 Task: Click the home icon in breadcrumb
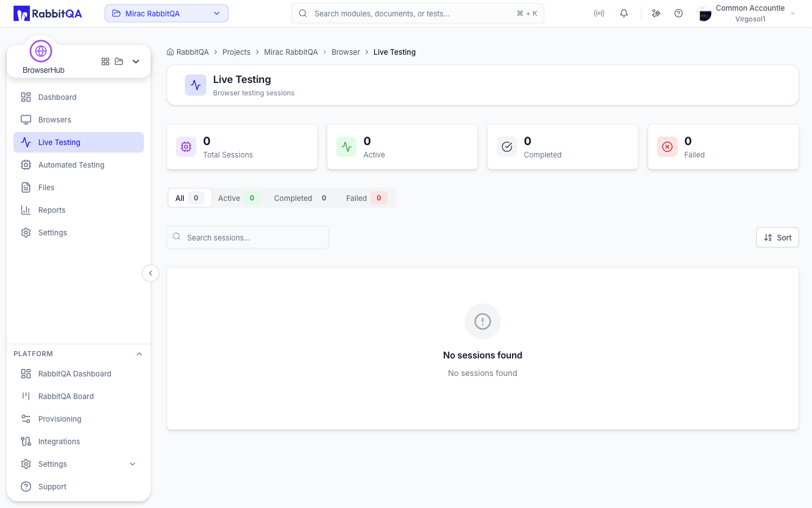170,52
